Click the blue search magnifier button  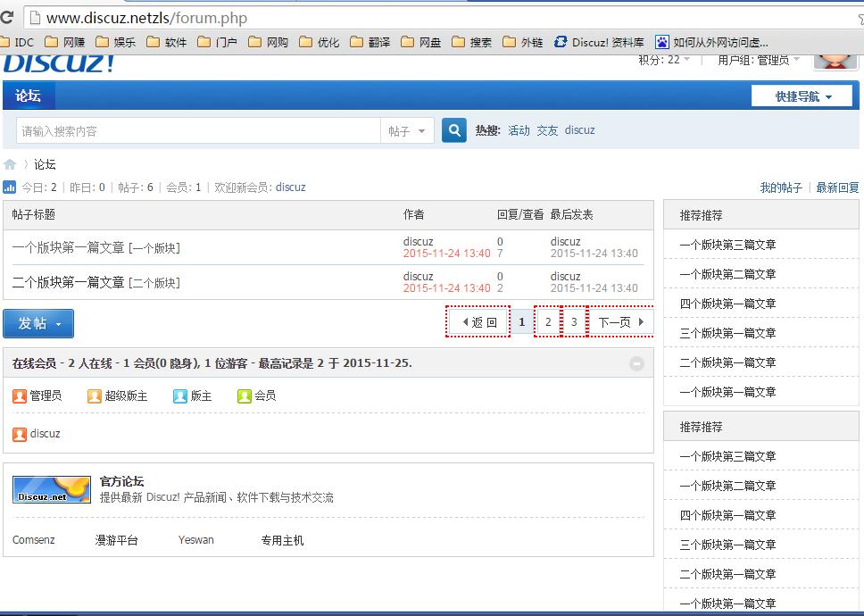[454, 130]
